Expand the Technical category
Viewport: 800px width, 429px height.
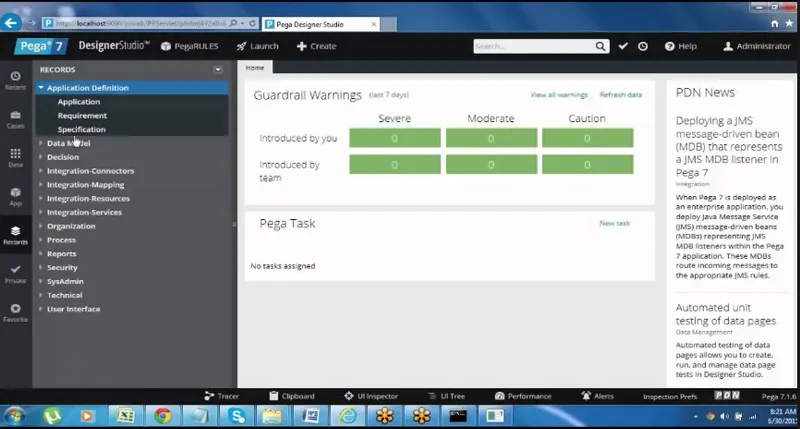point(41,295)
